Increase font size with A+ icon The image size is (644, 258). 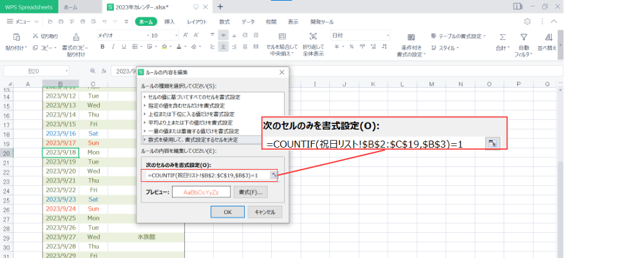coord(185,35)
